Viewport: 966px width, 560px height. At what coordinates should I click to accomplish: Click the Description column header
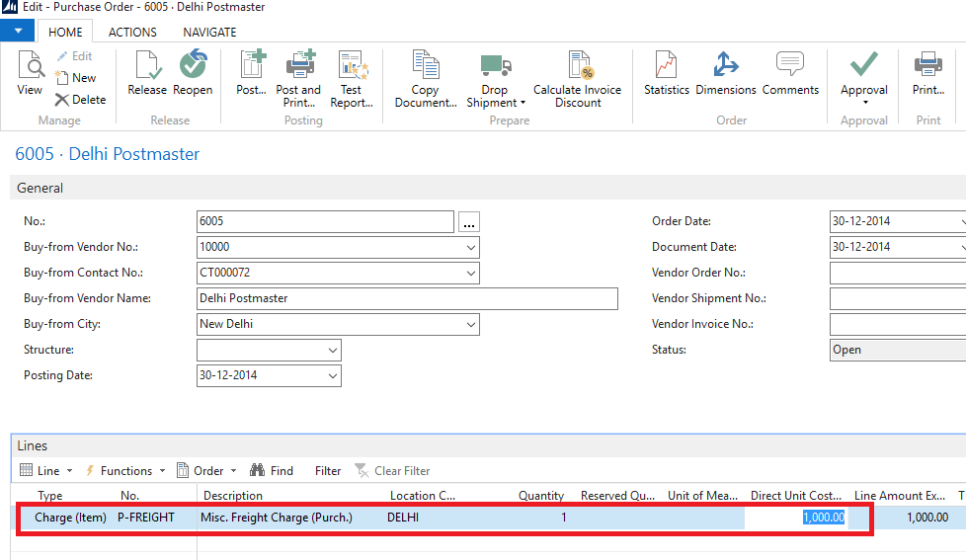click(233, 496)
